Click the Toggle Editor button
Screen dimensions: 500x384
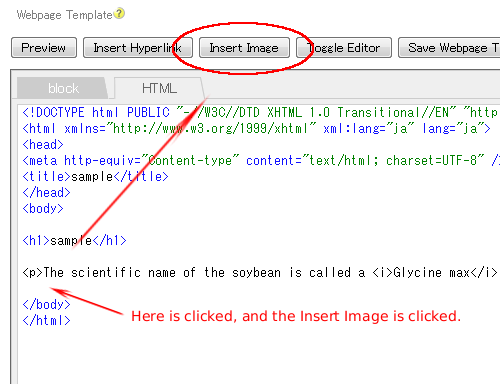344,48
